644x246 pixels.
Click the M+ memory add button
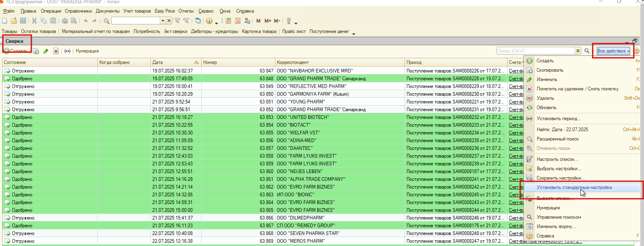click(x=268, y=21)
